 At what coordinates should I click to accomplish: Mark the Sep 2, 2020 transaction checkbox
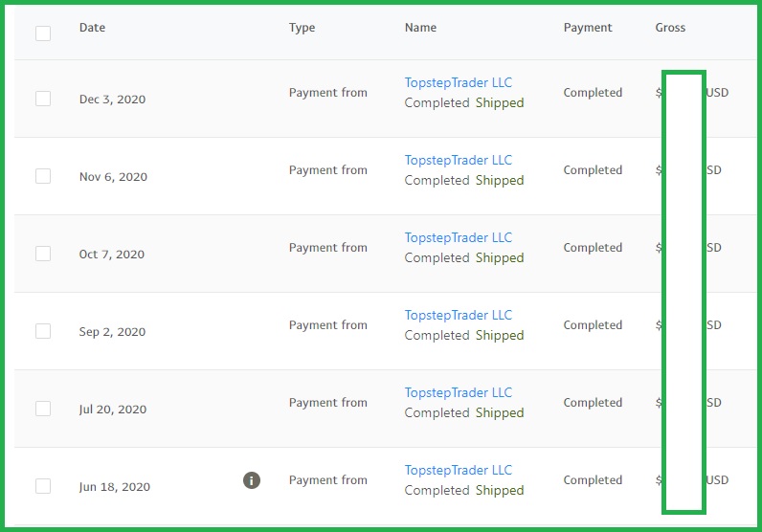click(43, 331)
